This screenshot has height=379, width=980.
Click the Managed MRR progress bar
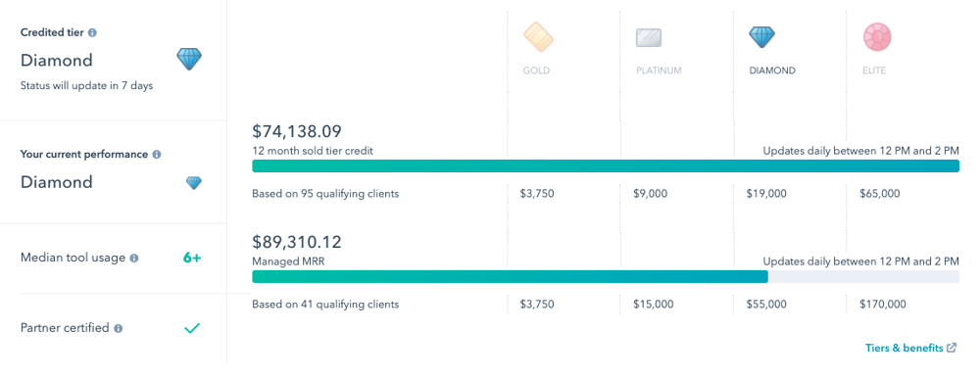[x=605, y=276]
